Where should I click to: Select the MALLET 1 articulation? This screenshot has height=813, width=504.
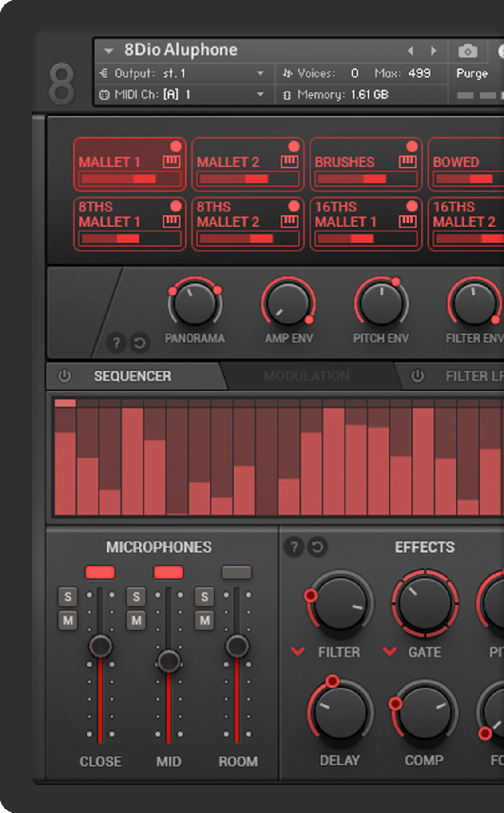coord(130,164)
